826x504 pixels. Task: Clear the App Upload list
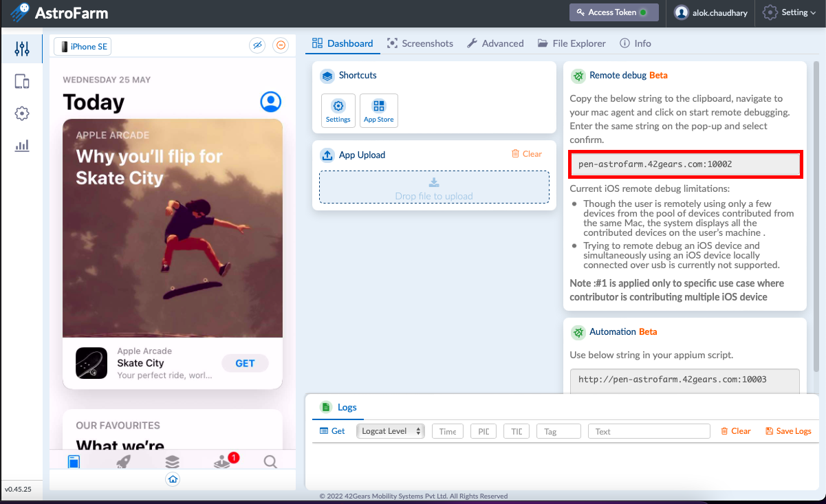point(527,154)
